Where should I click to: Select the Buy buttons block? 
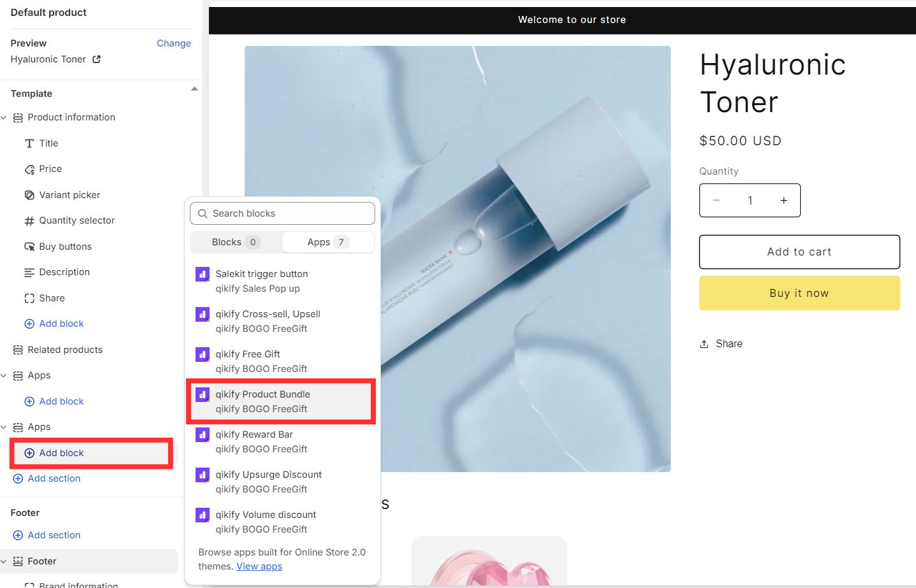pyautogui.click(x=65, y=247)
